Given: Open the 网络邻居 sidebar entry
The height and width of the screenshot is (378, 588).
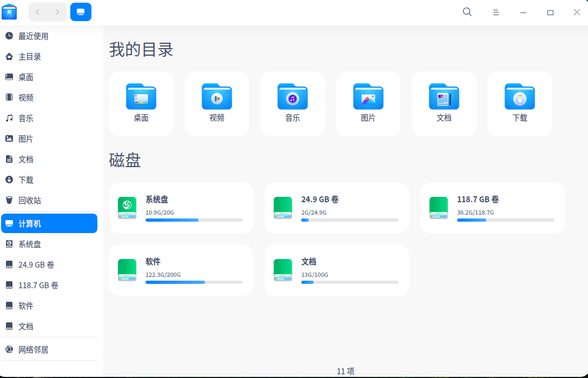Looking at the screenshot, I should coord(34,349).
